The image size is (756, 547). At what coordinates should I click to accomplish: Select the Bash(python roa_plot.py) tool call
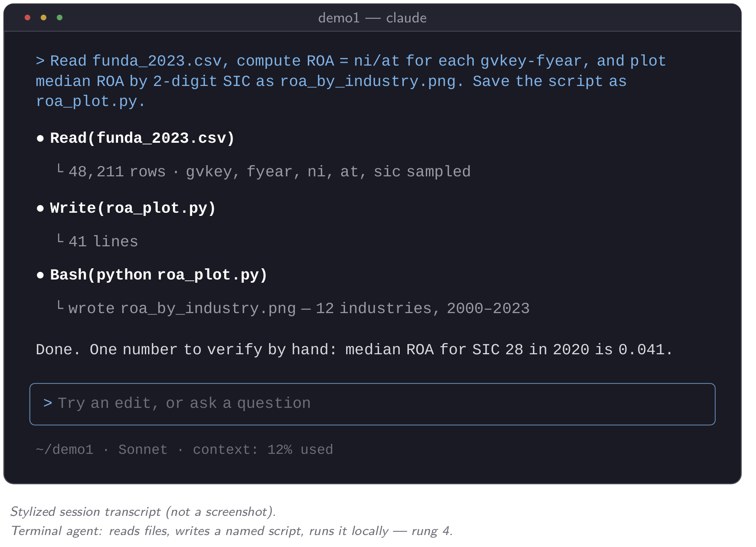click(x=158, y=275)
